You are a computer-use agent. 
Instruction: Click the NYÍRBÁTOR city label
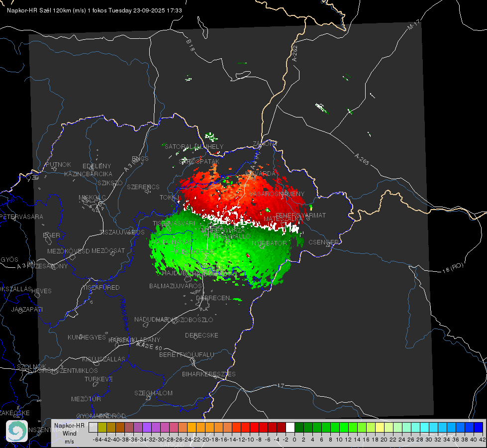(269, 243)
